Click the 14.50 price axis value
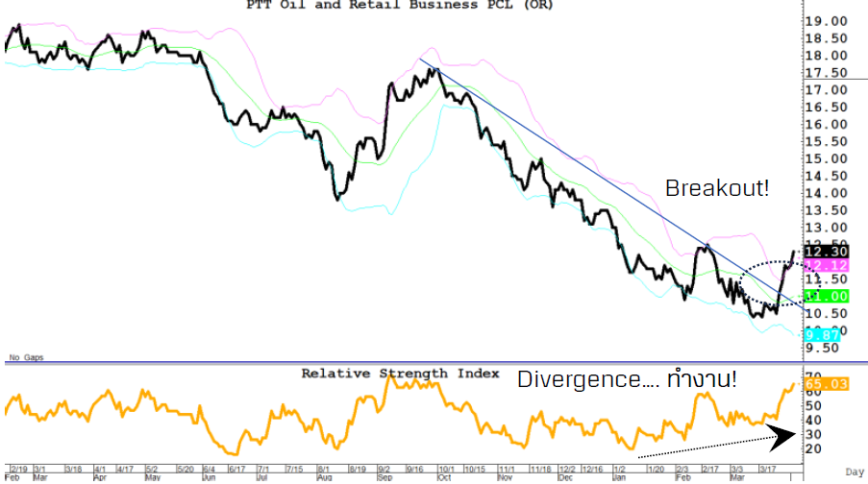The width and height of the screenshot is (868, 484). [x=826, y=177]
